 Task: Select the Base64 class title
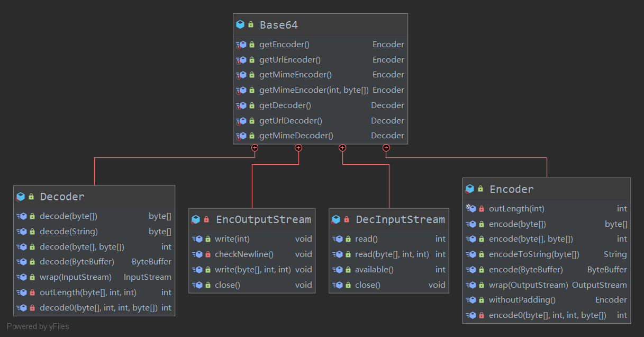(279, 25)
